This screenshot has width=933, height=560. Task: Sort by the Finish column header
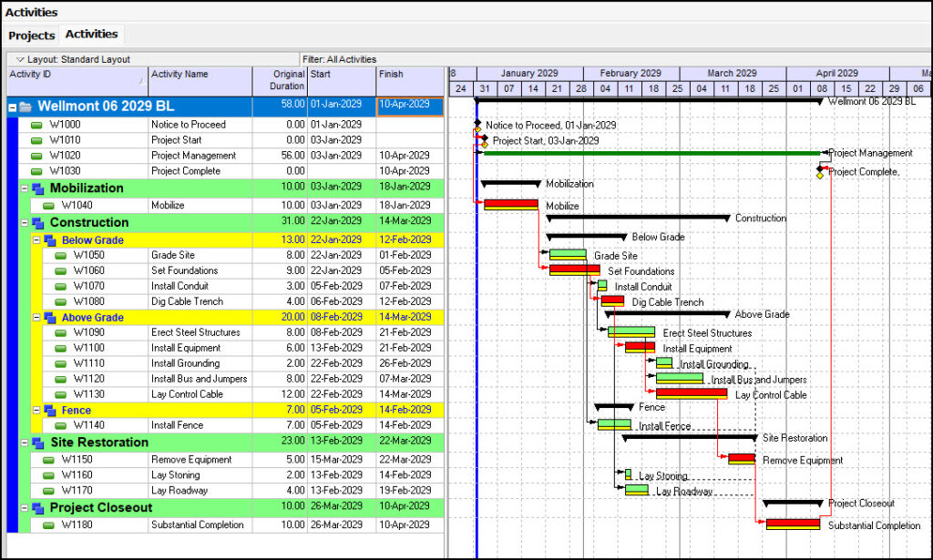pos(410,81)
